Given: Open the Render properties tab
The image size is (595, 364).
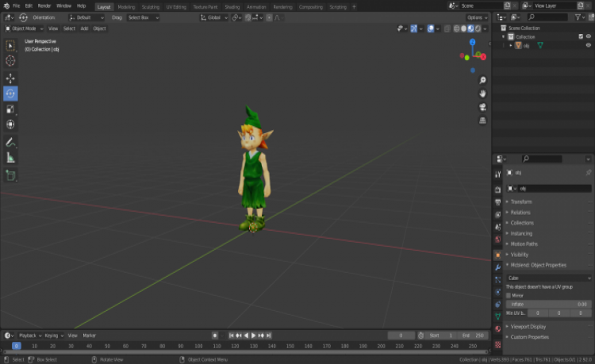Looking at the screenshot, I should [498, 190].
